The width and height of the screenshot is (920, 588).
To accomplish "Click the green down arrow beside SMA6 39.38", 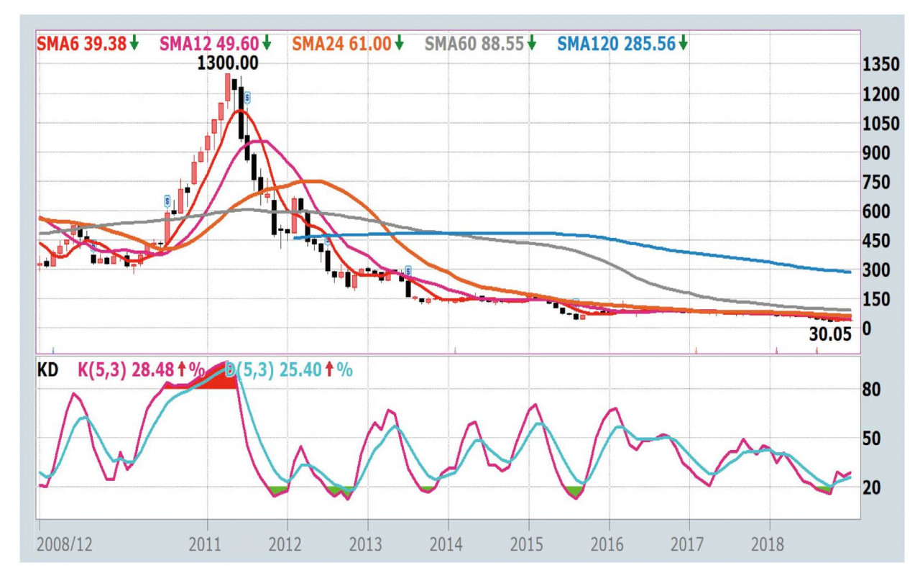I will 134,43.
